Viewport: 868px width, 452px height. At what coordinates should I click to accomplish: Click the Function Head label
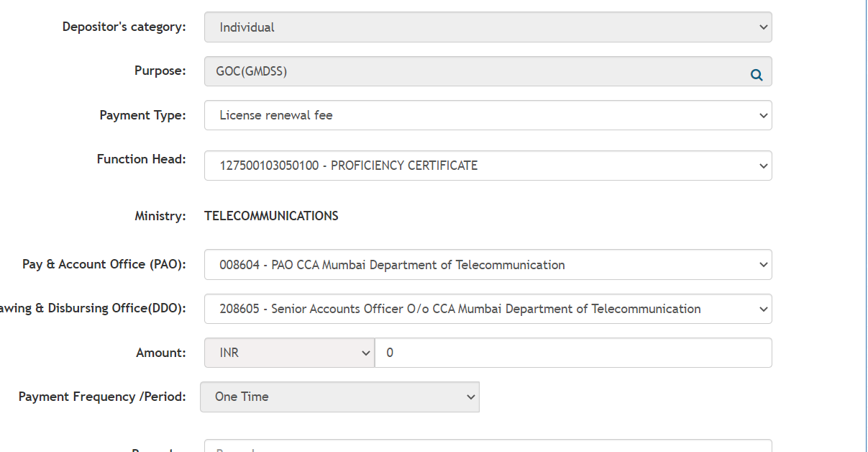click(141, 159)
